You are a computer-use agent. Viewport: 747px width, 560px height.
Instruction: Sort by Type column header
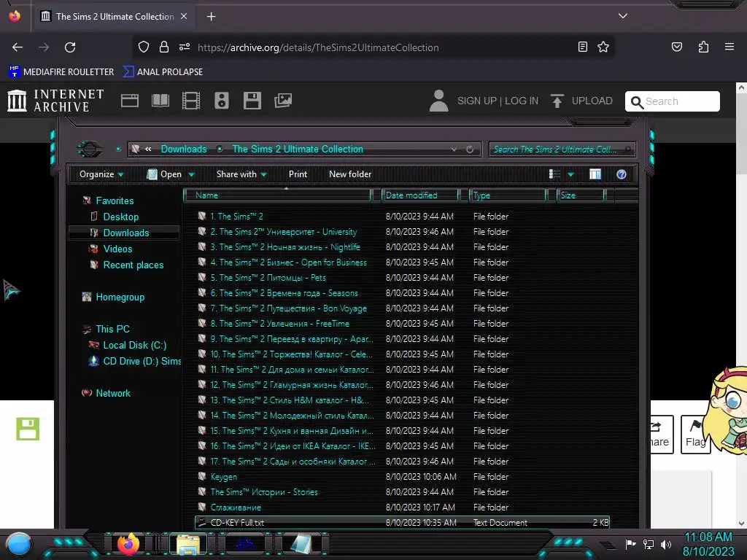[508, 195]
